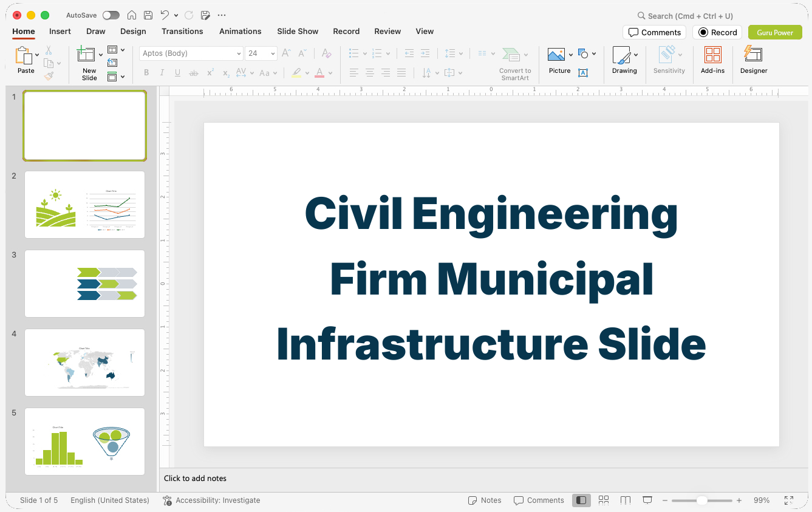Expand the Line Spacing dropdown
The image size is (812, 512).
(461, 53)
